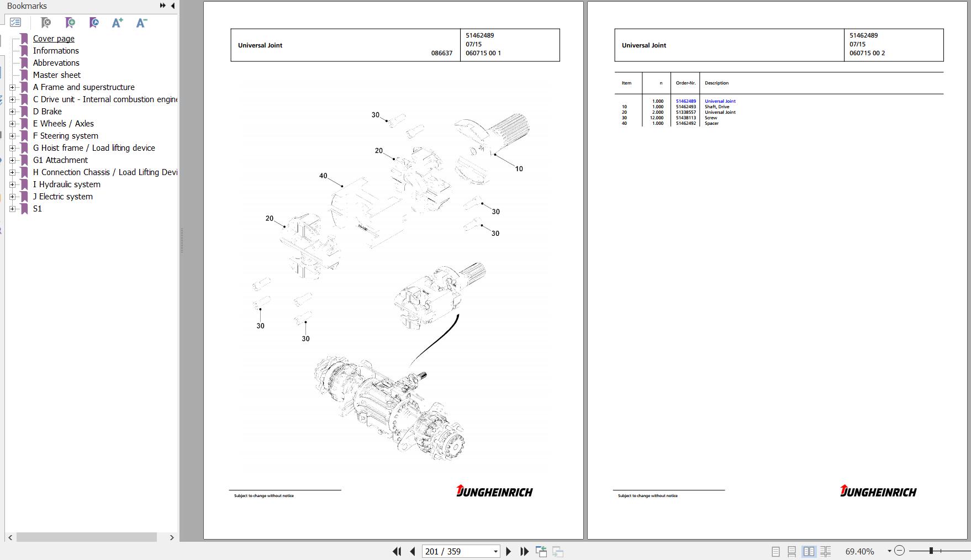
Task: Click the Spacer description
Action: (711, 123)
